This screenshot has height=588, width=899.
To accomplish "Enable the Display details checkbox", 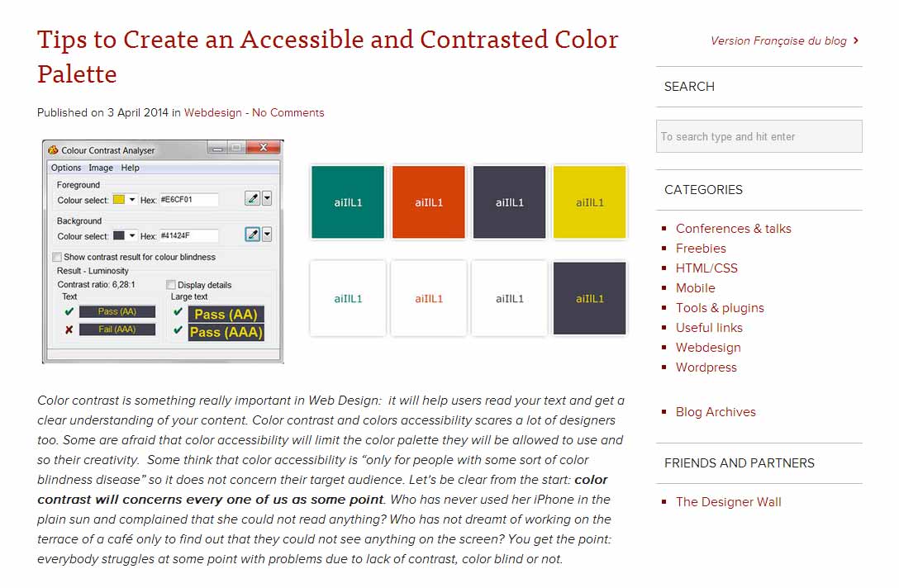I will (x=171, y=284).
